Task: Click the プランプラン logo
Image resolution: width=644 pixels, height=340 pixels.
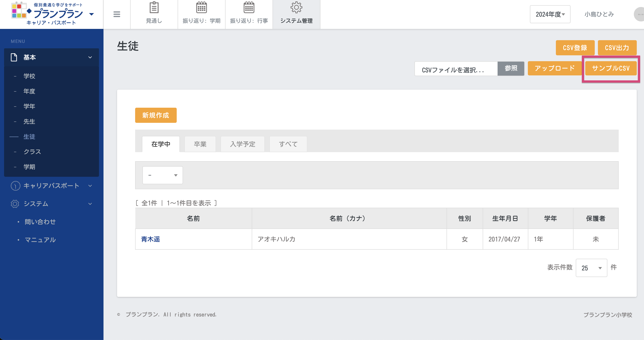Action: (x=47, y=14)
